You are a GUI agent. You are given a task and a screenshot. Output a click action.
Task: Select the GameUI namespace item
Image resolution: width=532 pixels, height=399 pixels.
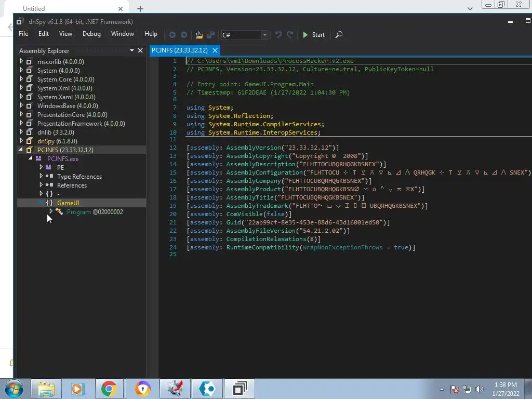[x=68, y=203]
